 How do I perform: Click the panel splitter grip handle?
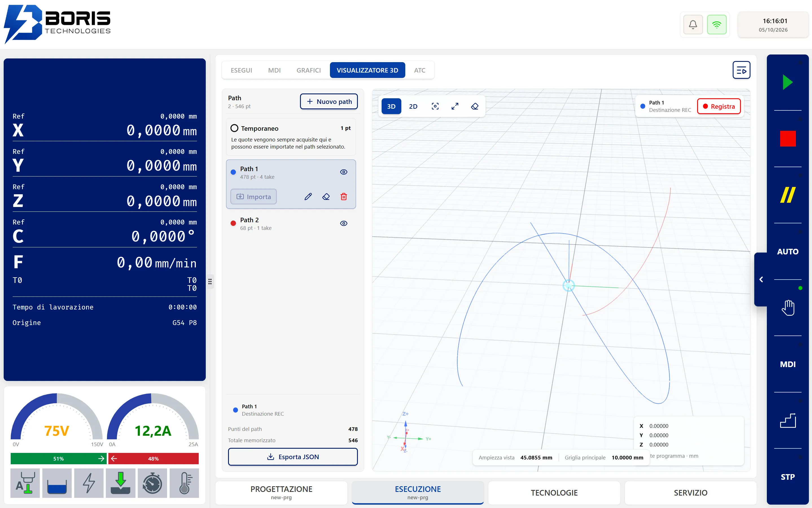click(210, 282)
